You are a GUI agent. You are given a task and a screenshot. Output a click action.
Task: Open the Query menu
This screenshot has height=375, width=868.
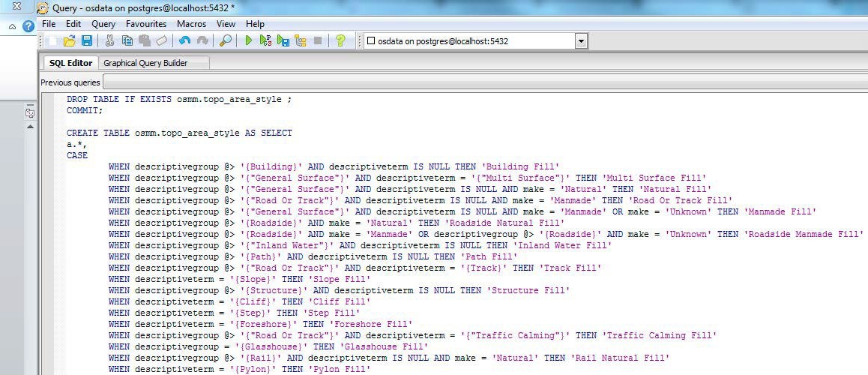(103, 24)
